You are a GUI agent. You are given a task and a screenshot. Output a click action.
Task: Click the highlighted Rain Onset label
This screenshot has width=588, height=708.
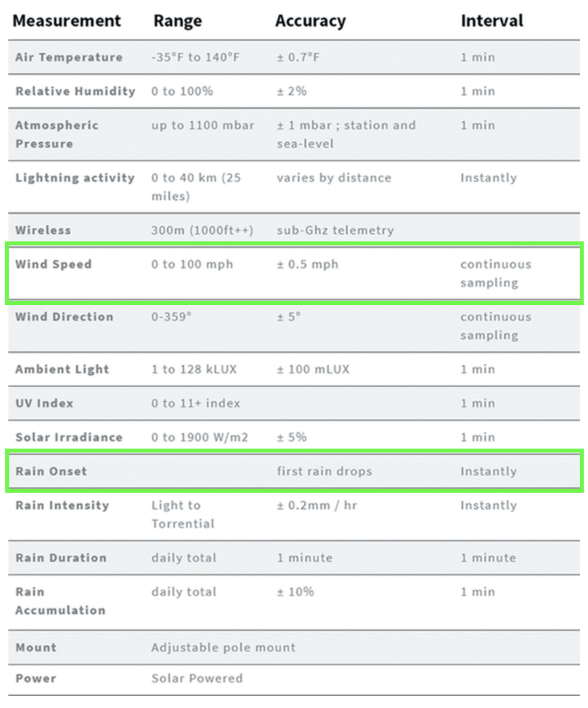point(51,471)
